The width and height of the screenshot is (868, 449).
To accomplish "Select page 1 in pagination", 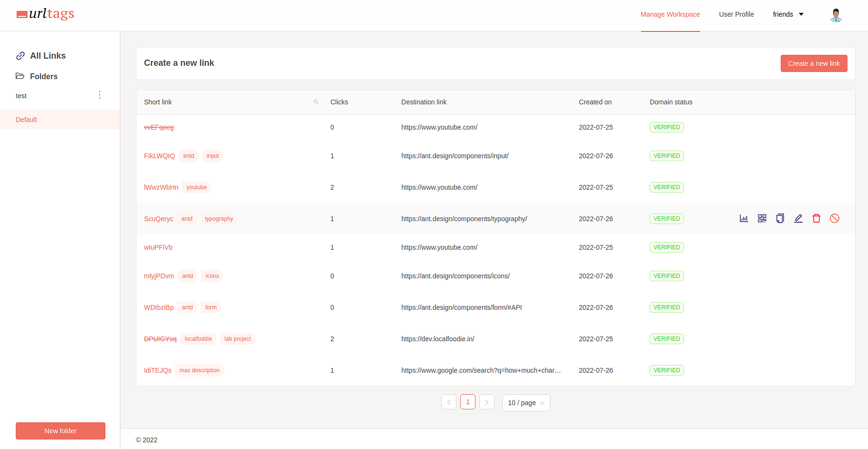I will point(468,402).
